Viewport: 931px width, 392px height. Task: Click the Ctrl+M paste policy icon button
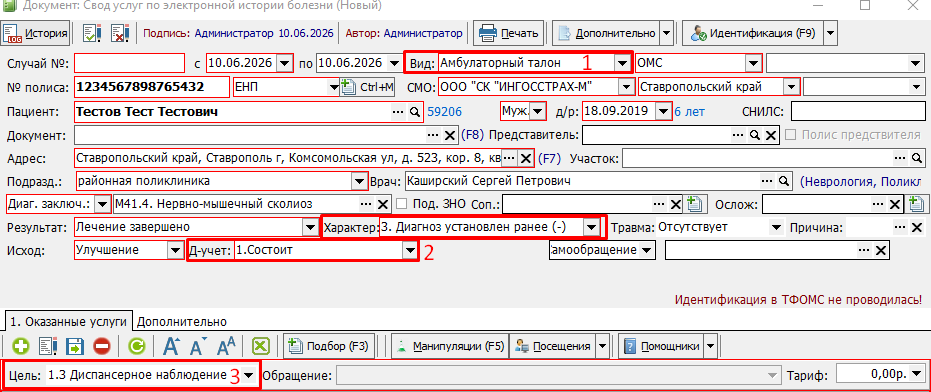[368, 87]
